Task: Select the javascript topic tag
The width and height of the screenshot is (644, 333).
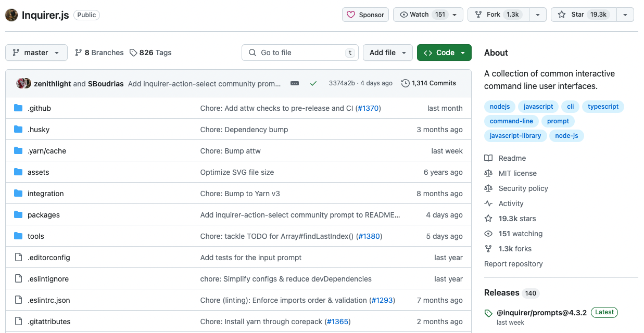Action: click(x=538, y=107)
